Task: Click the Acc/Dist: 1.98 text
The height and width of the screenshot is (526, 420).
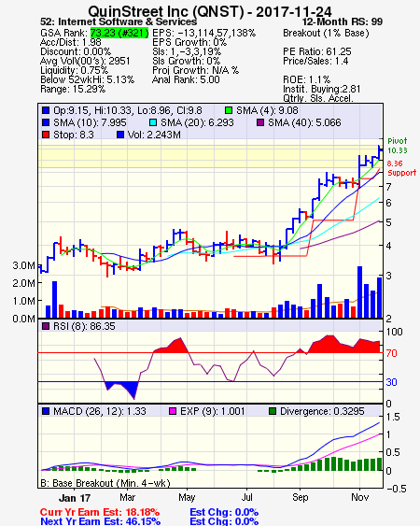Action: point(71,42)
